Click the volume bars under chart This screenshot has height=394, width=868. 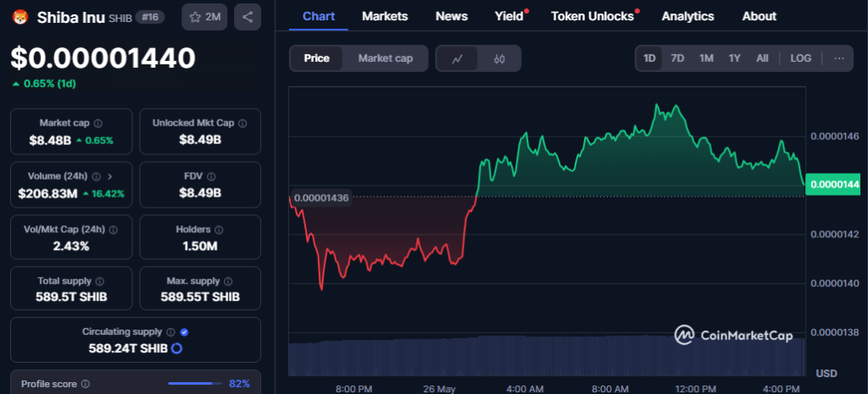pos(547,355)
